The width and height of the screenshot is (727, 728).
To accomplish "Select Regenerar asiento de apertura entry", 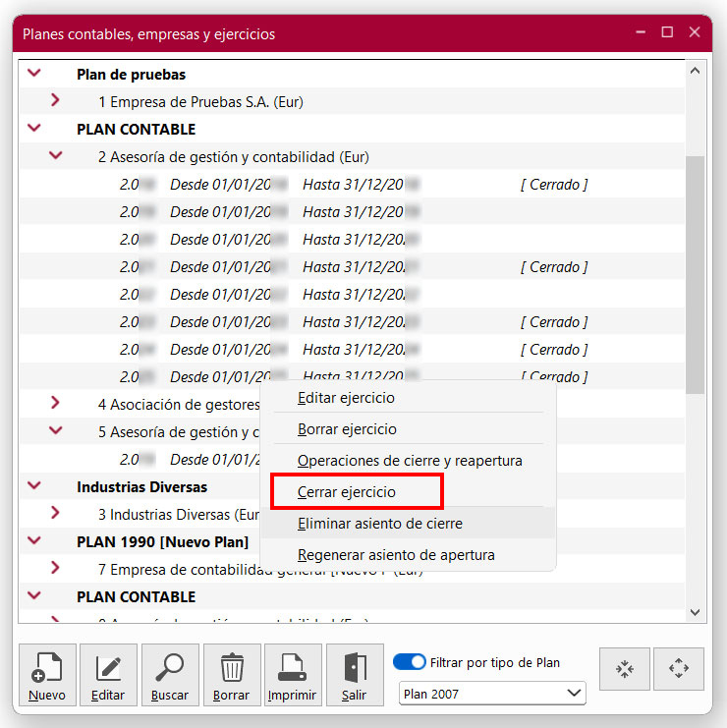I will tap(409, 555).
